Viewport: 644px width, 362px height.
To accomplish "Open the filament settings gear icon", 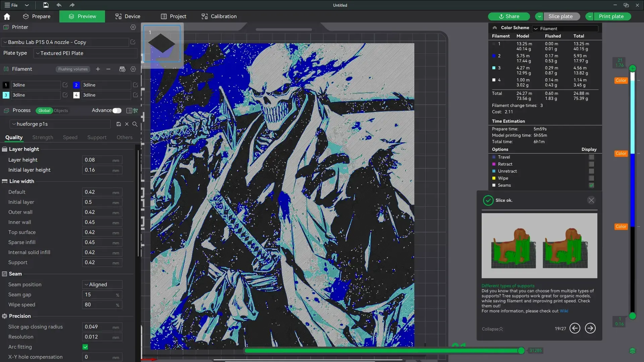I will 133,69.
